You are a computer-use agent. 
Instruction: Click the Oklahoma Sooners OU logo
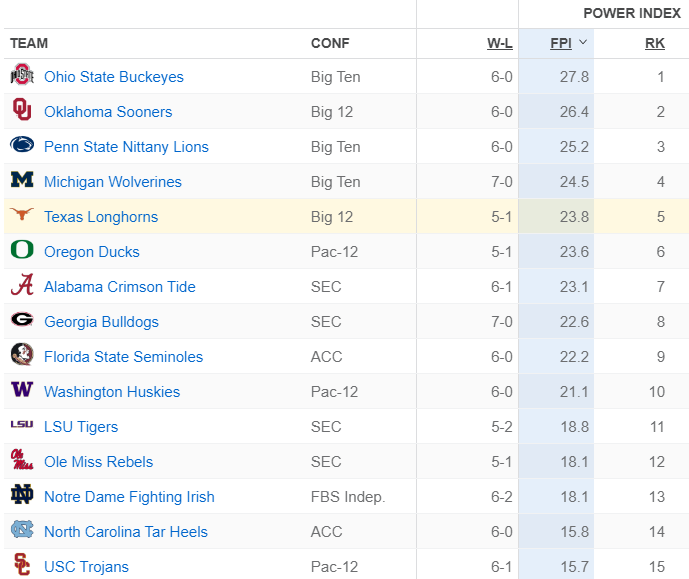[x=22, y=109]
